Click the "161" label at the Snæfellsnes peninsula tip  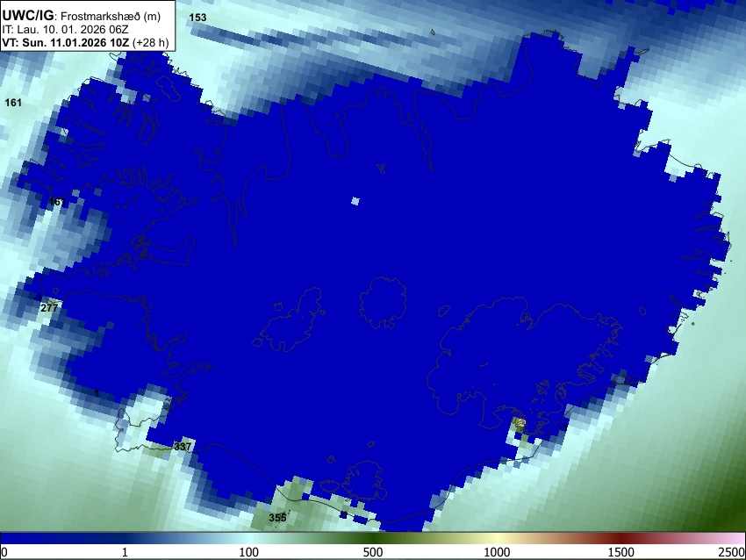pyautogui.click(x=57, y=202)
